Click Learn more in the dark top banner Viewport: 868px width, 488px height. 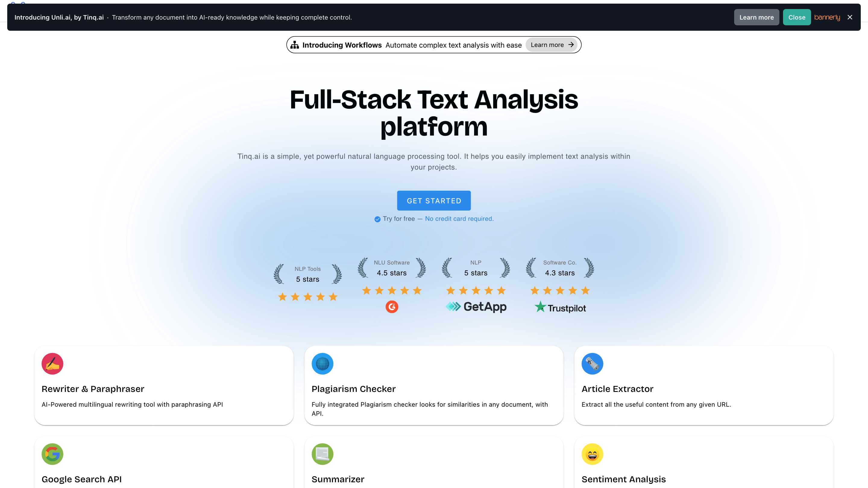coord(756,17)
